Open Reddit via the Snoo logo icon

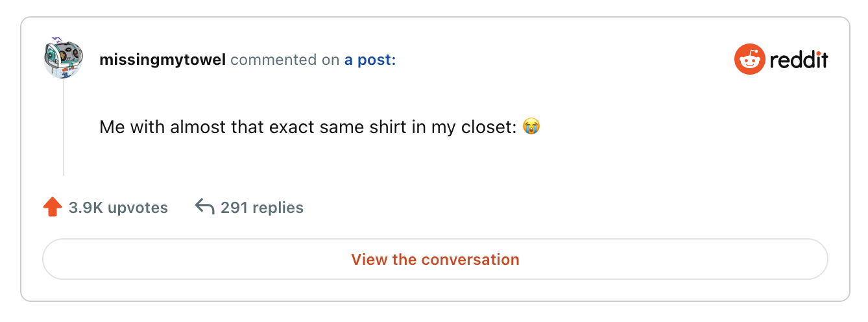[x=749, y=60]
